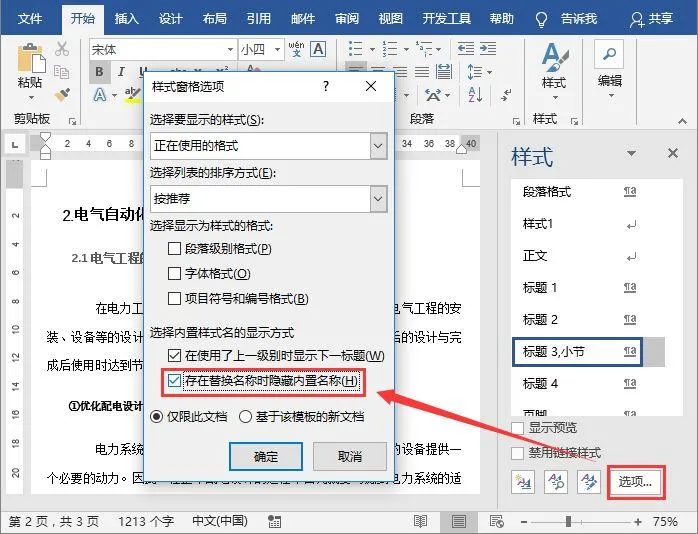
Task: Click the Editing magnifier icon
Action: pyautogui.click(x=609, y=55)
